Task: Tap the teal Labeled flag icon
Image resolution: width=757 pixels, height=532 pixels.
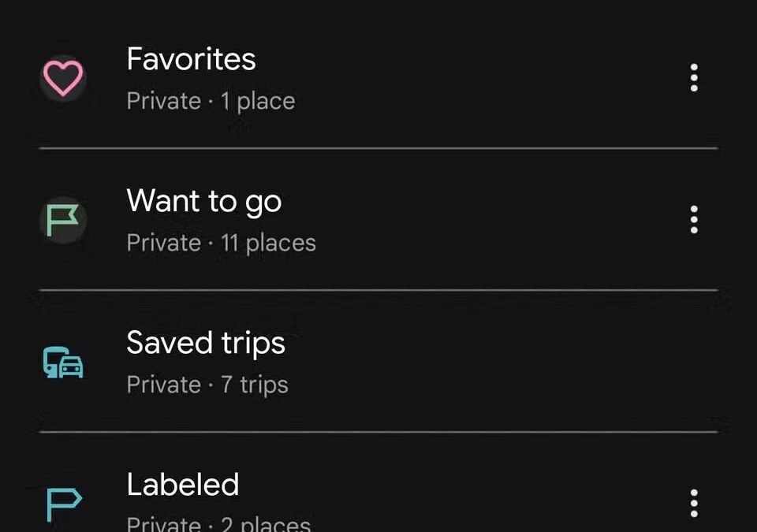Action: (x=63, y=504)
